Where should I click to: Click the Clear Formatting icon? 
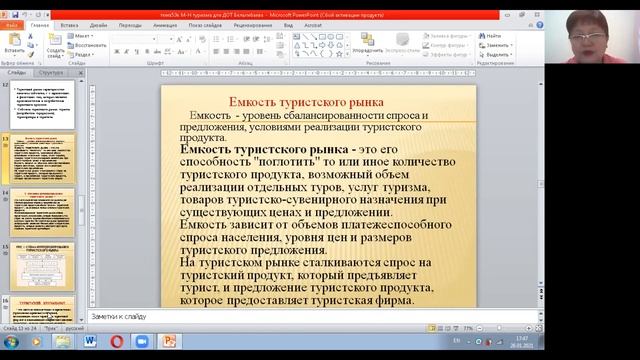click(x=202, y=39)
